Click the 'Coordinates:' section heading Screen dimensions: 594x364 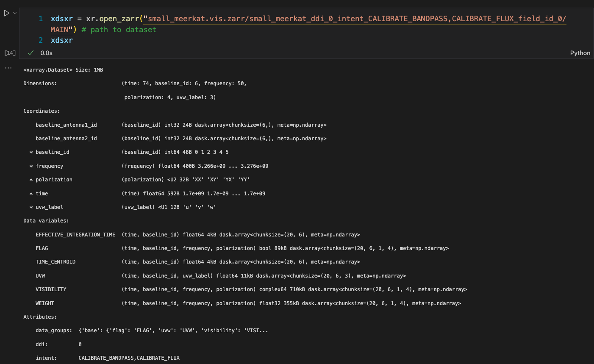pos(42,111)
